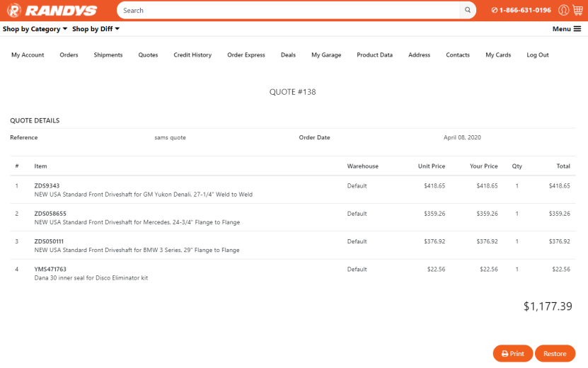Open Order Express tab
This screenshot has width=588, height=368.
coord(246,54)
